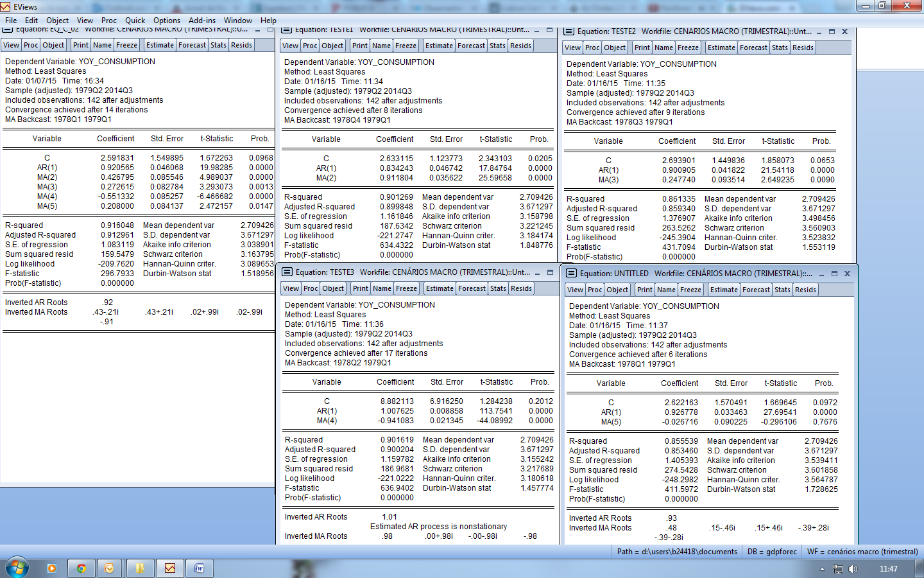Click the equation icon in UNTITLED title bar

click(x=572, y=273)
